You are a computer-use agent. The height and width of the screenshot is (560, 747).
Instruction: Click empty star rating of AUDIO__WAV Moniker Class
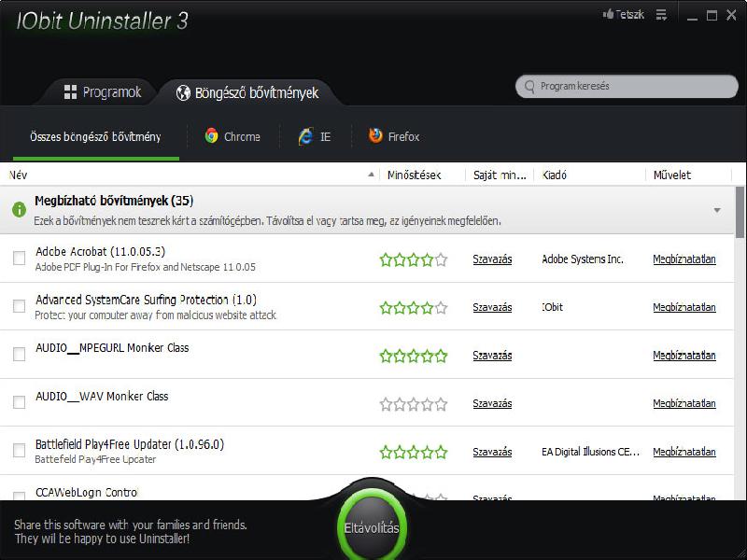[414, 404]
